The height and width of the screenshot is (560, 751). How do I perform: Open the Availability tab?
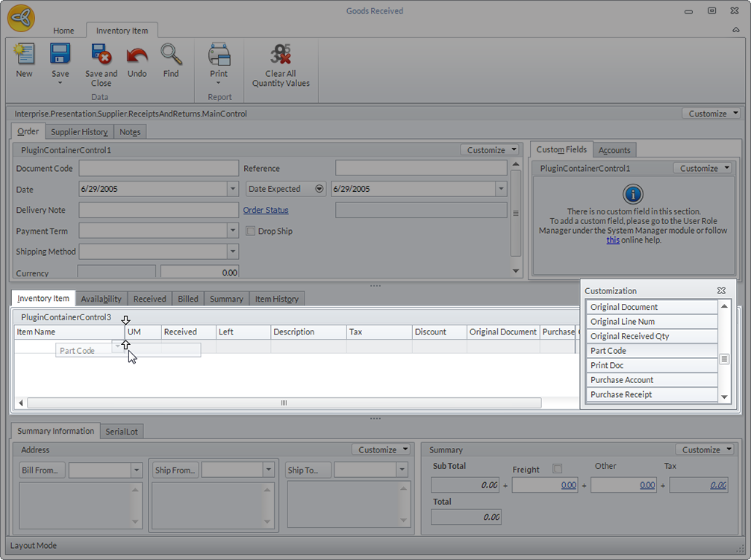101,299
